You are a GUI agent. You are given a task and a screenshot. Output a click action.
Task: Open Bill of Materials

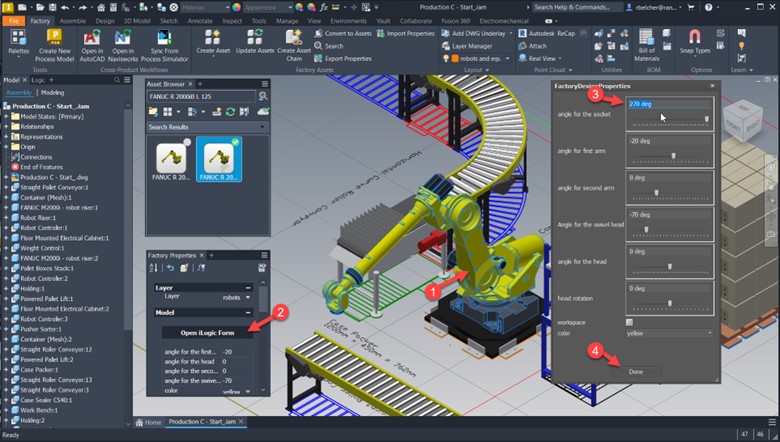click(x=646, y=45)
